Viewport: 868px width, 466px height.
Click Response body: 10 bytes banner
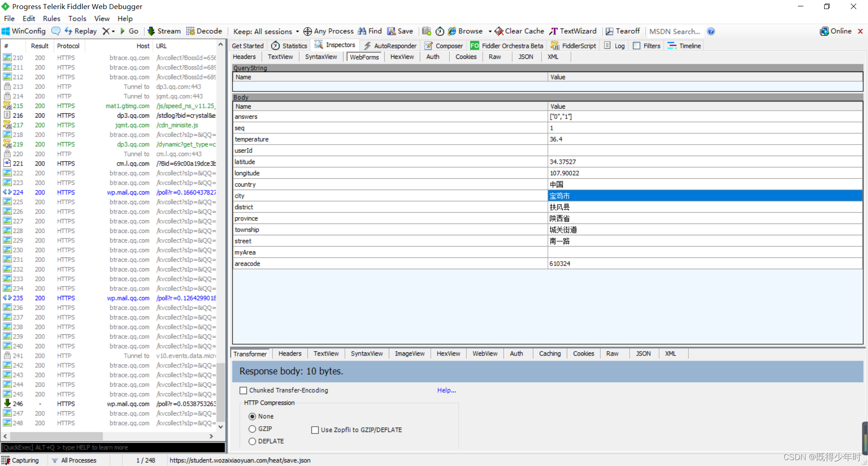pyautogui.click(x=547, y=371)
